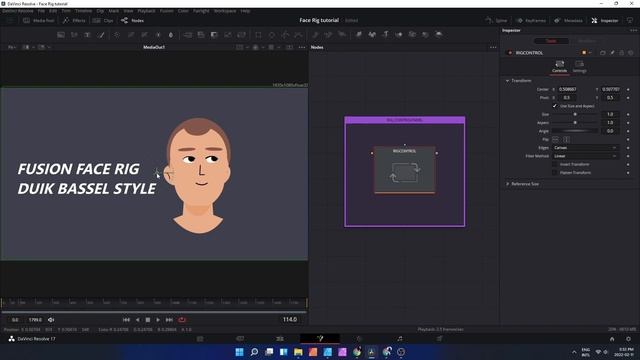Click the Aspect slider handle
The image size is (640, 360).
pos(575,122)
